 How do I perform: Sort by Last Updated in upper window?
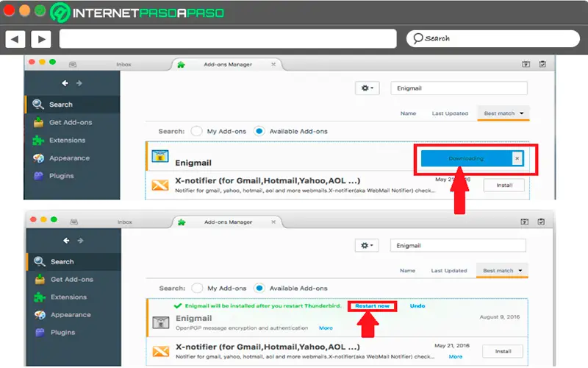[450, 113]
